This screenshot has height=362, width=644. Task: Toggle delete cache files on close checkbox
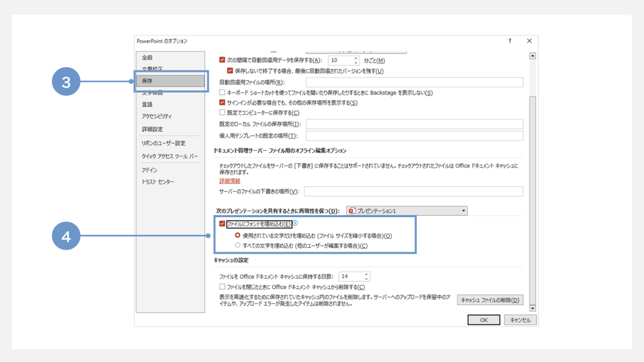[x=222, y=287]
